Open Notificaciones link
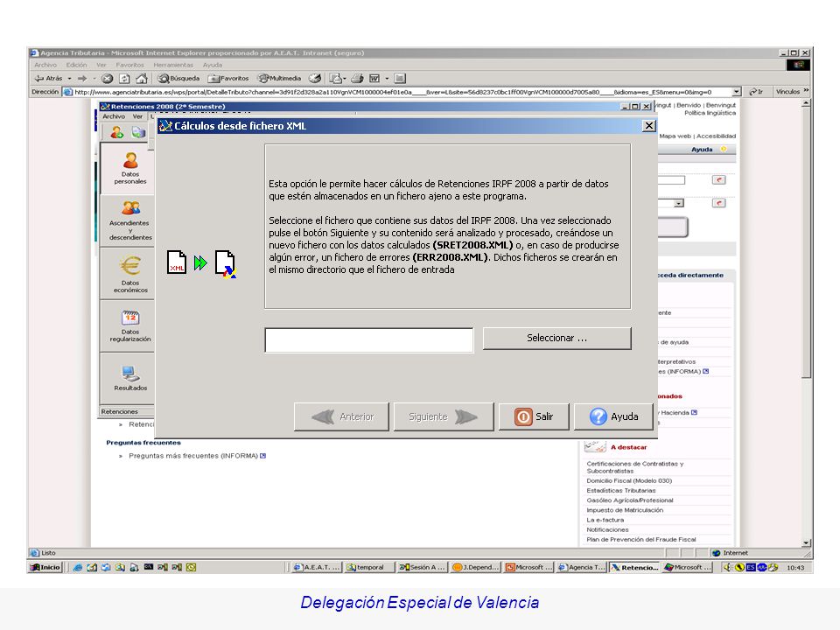This screenshot has width=840, height=630. [x=607, y=530]
